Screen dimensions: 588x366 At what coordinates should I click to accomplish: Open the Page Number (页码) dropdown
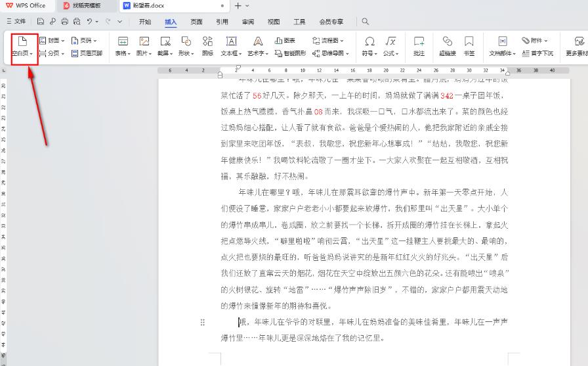pos(85,41)
